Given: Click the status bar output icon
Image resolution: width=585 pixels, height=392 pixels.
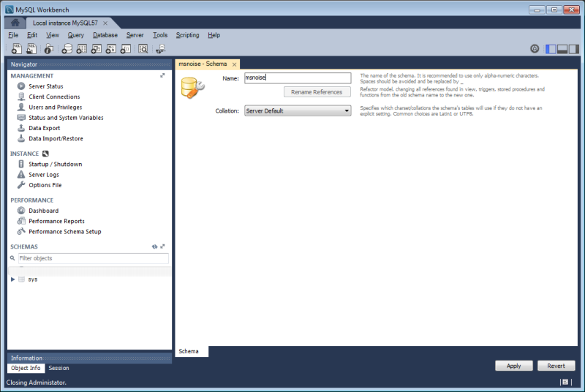Looking at the screenshot, I should pos(565,382).
